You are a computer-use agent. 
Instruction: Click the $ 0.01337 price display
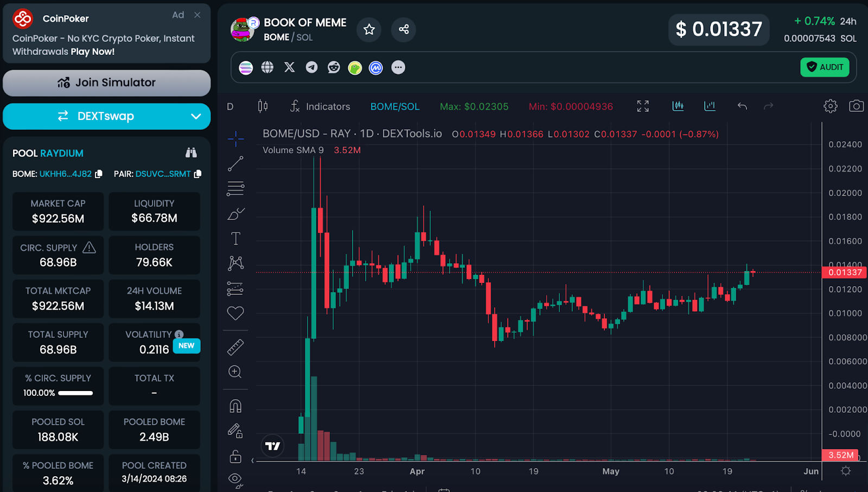coord(719,29)
